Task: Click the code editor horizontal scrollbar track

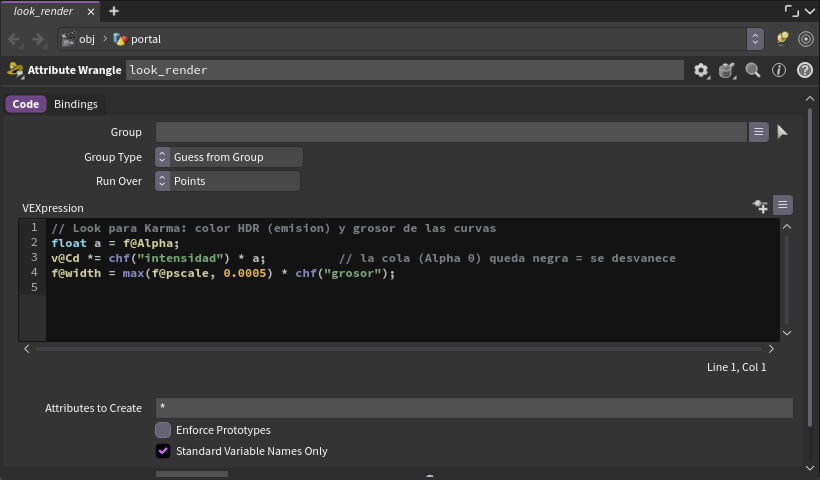Action: [398, 349]
